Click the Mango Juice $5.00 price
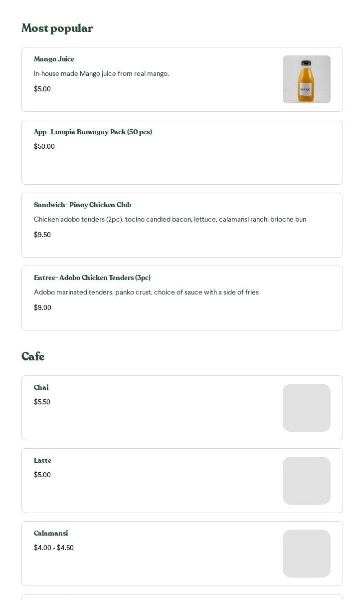Screen dimensions: 364x600 click(42, 89)
